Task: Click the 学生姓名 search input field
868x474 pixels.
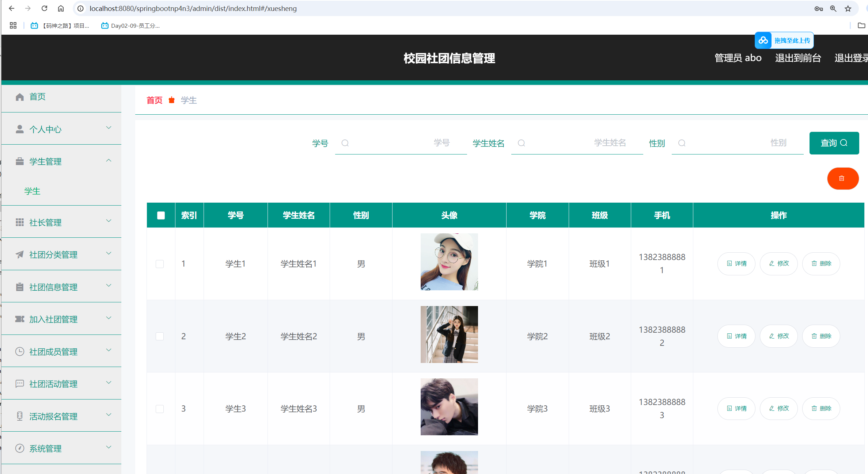Action: click(577, 143)
